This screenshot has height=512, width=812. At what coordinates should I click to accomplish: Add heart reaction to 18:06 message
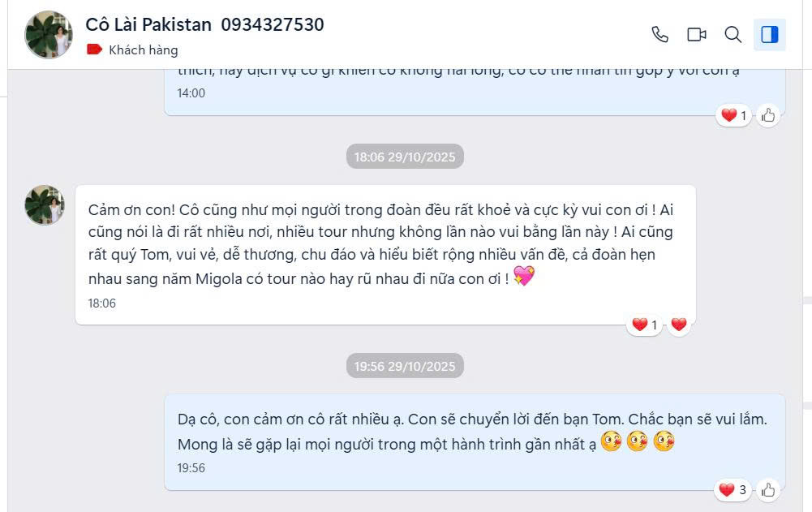(x=679, y=325)
